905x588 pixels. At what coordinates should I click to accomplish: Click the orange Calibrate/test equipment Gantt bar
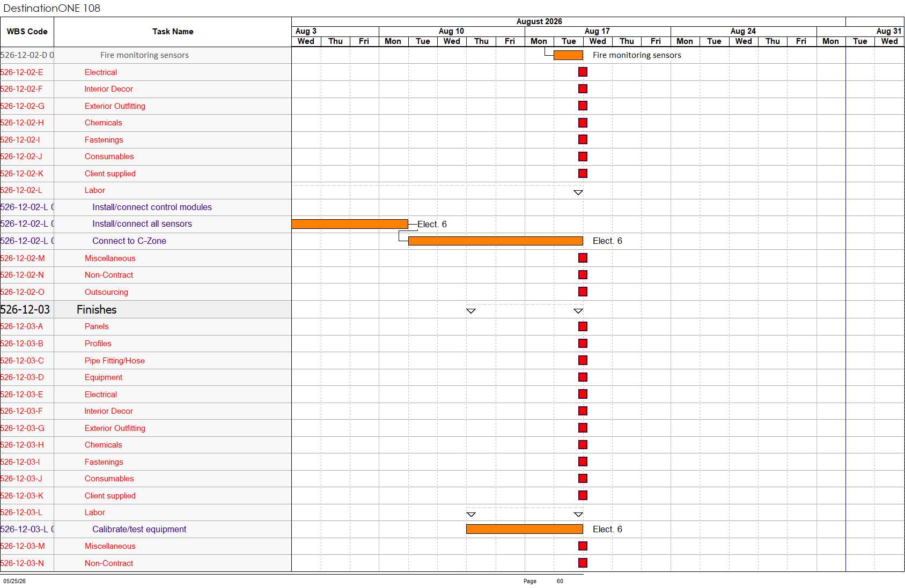(525, 529)
